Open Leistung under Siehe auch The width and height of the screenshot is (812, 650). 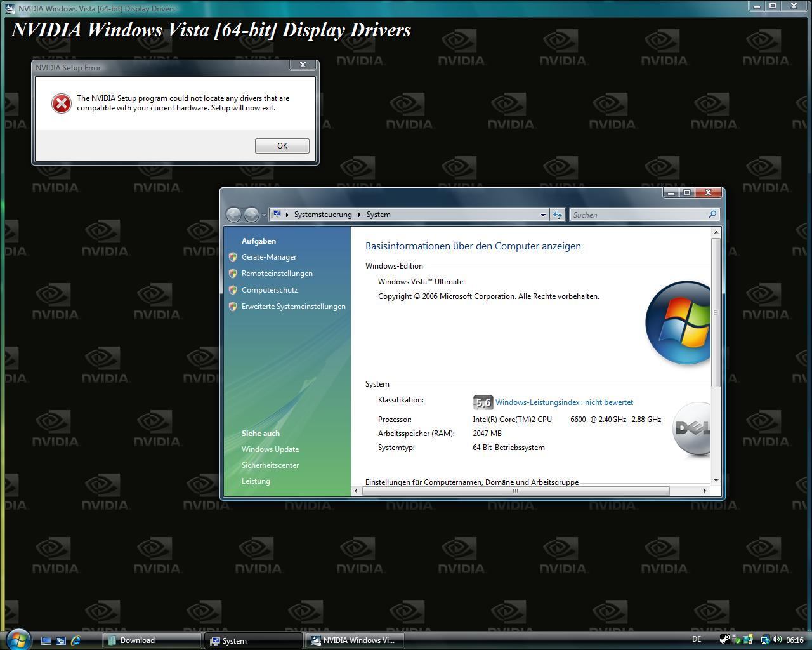pos(256,481)
